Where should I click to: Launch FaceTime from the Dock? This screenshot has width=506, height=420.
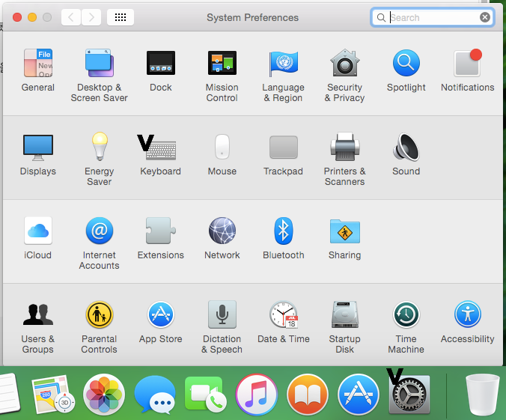click(206, 395)
